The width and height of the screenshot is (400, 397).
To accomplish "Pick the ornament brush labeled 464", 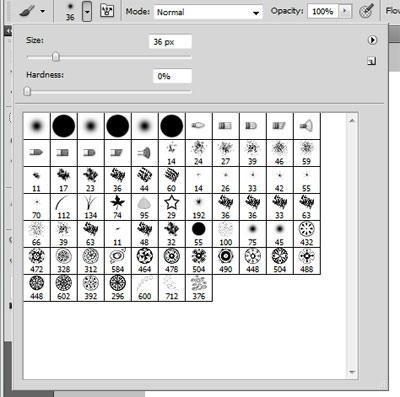I will [145, 261].
